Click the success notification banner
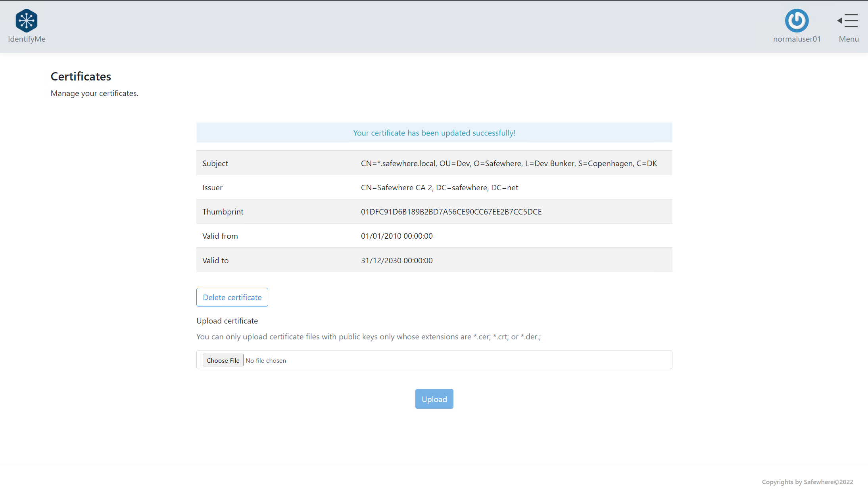This screenshot has width=868, height=496. pyautogui.click(x=434, y=133)
